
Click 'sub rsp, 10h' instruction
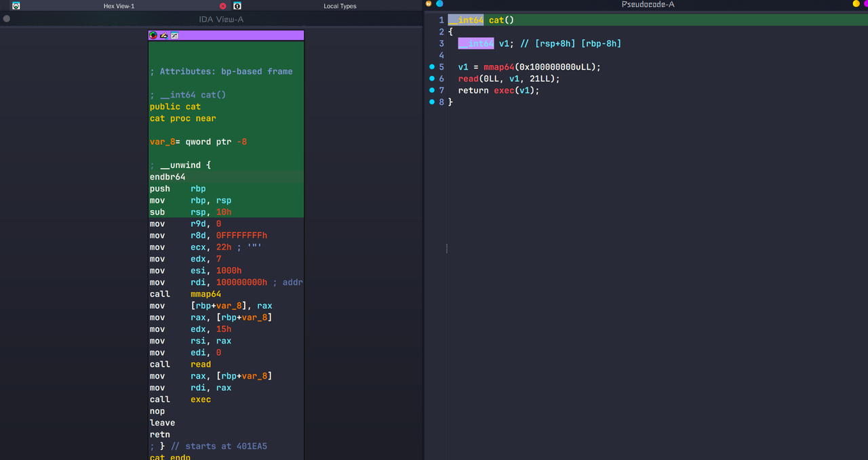click(191, 212)
